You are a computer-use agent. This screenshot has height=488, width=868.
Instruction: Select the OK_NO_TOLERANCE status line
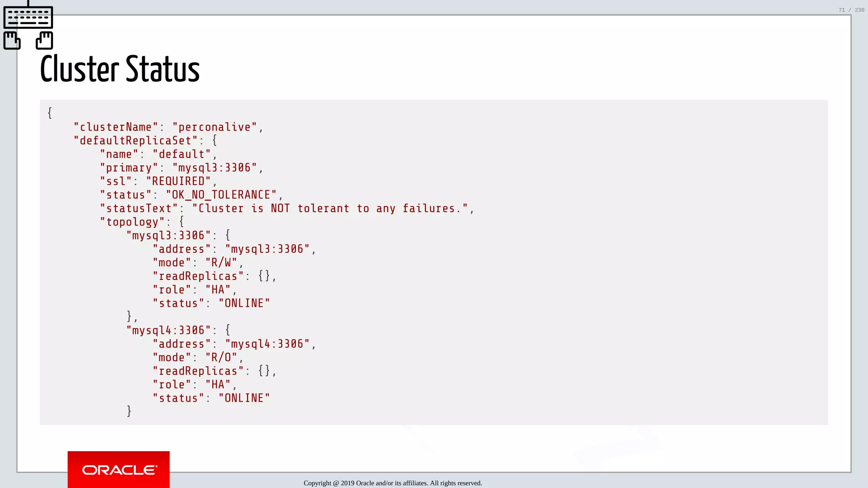coord(192,195)
